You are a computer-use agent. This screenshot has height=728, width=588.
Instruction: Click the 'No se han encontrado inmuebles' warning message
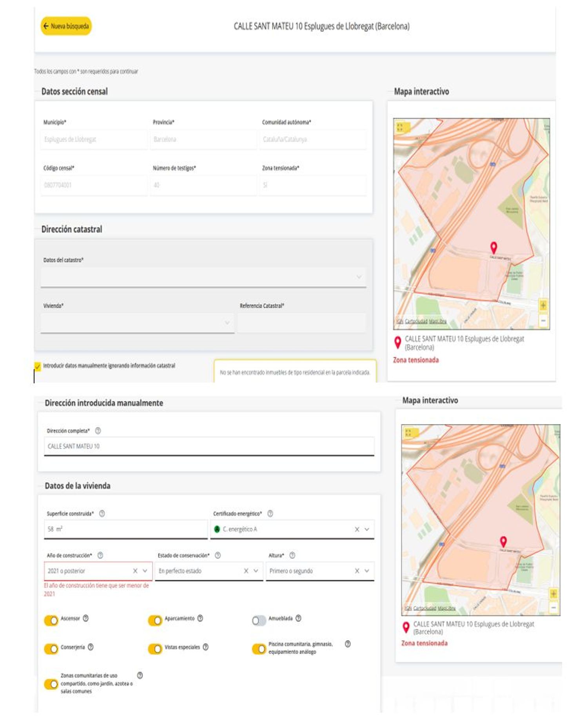pos(295,372)
